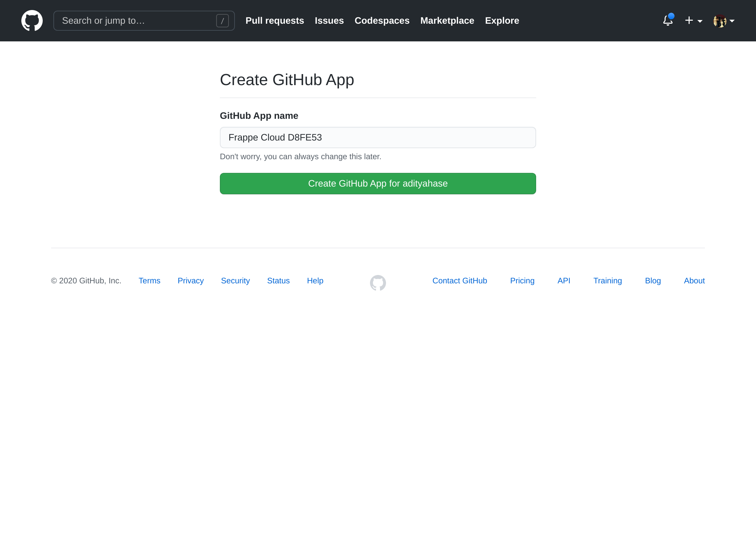The image size is (756, 546).
Task: Click the footer GitHub mark icon
Action: tap(378, 283)
